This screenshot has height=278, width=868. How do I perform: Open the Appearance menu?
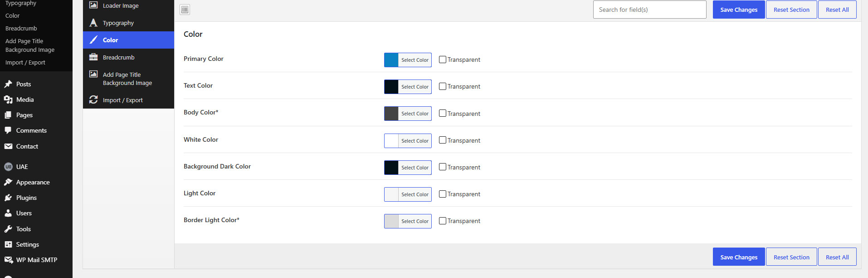[33, 182]
